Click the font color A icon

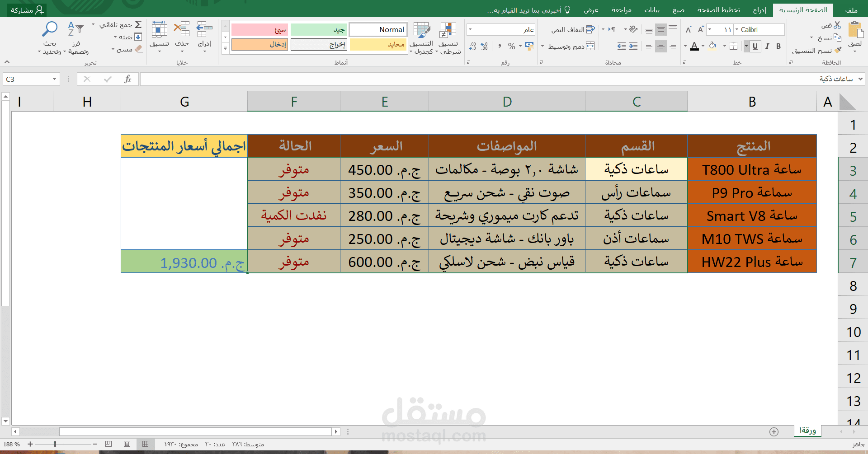(x=694, y=46)
